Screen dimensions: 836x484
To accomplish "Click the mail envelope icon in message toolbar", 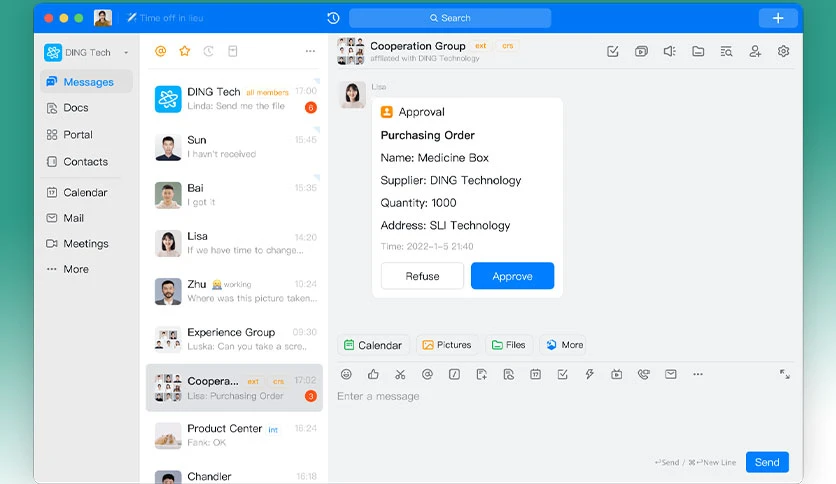I will pyautogui.click(x=671, y=374).
